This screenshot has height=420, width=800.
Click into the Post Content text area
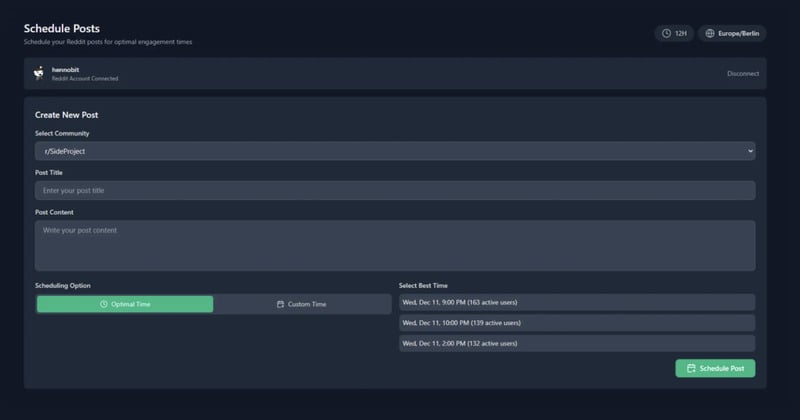tap(394, 245)
